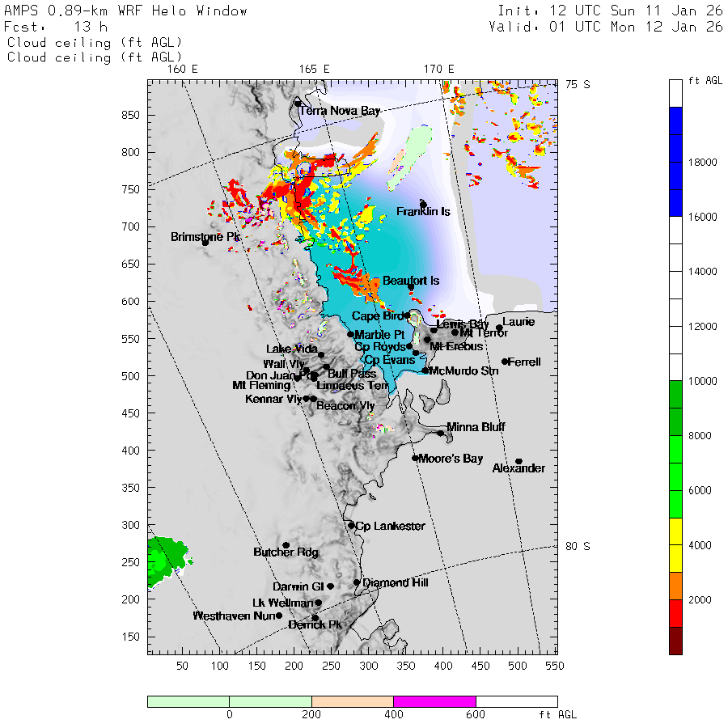
Task: Click the Minna Bluff station marker
Action: (x=440, y=434)
